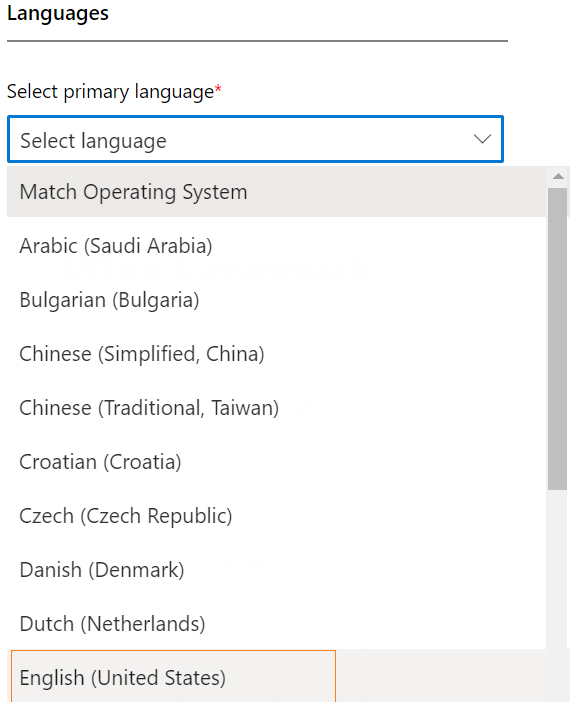580x702 pixels.
Task: Click the Select primary language label
Action: pos(110,92)
